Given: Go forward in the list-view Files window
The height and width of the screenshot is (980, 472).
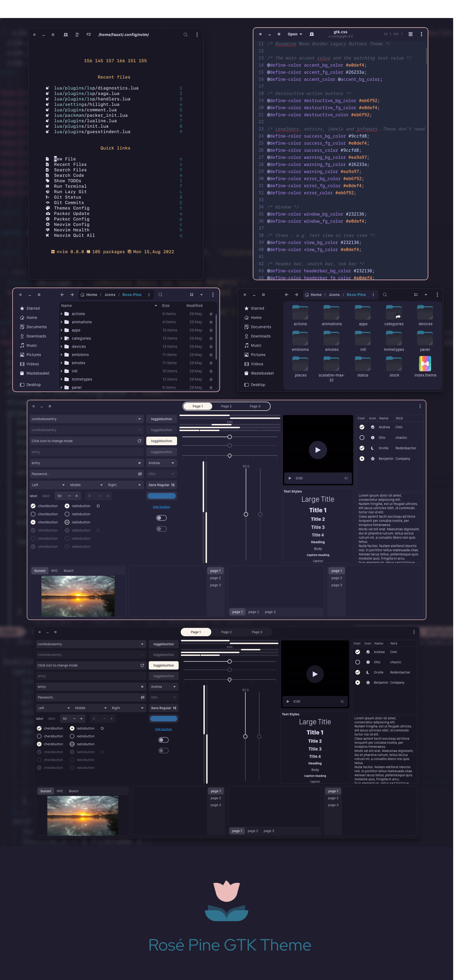Looking at the screenshot, I should click(x=72, y=295).
